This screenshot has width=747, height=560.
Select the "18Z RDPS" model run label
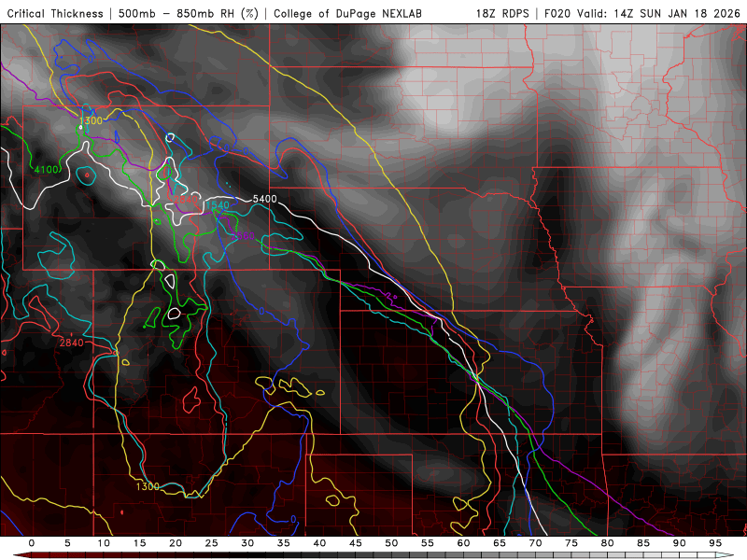[x=502, y=13]
